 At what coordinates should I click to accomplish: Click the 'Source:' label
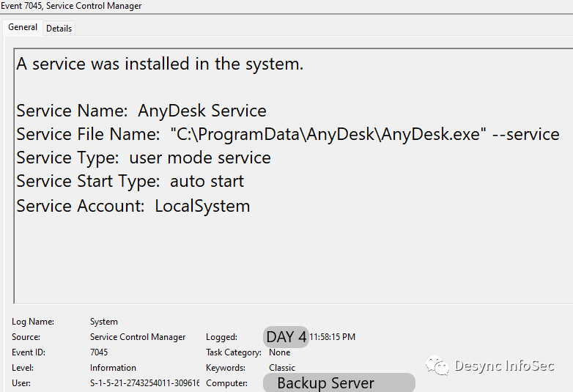26,337
